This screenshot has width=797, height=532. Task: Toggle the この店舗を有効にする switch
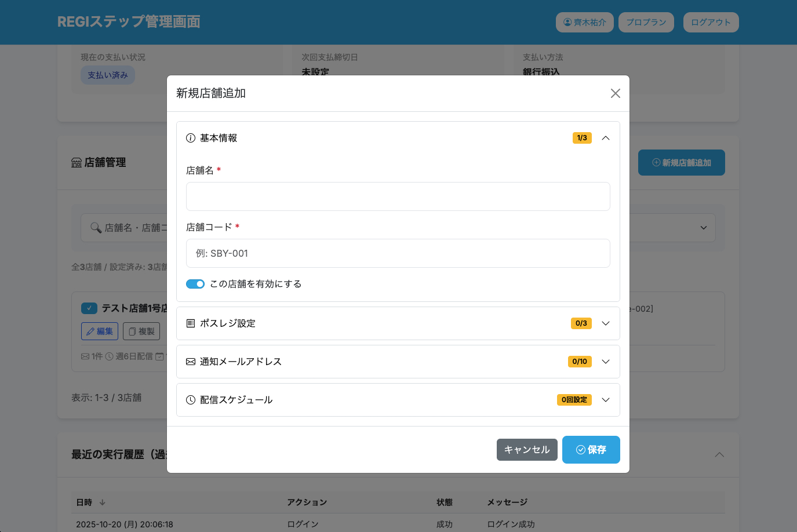[x=195, y=284]
